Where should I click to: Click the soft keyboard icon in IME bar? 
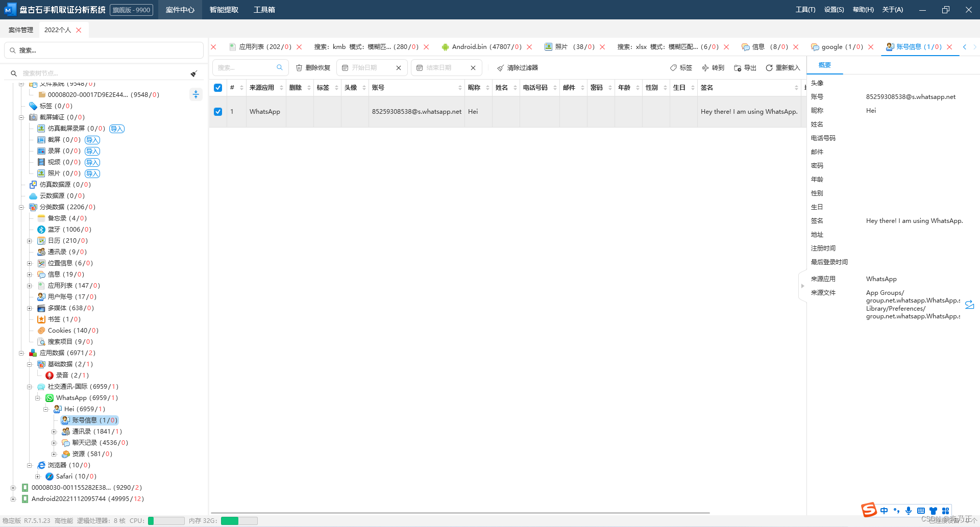pyautogui.click(x=921, y=511)
